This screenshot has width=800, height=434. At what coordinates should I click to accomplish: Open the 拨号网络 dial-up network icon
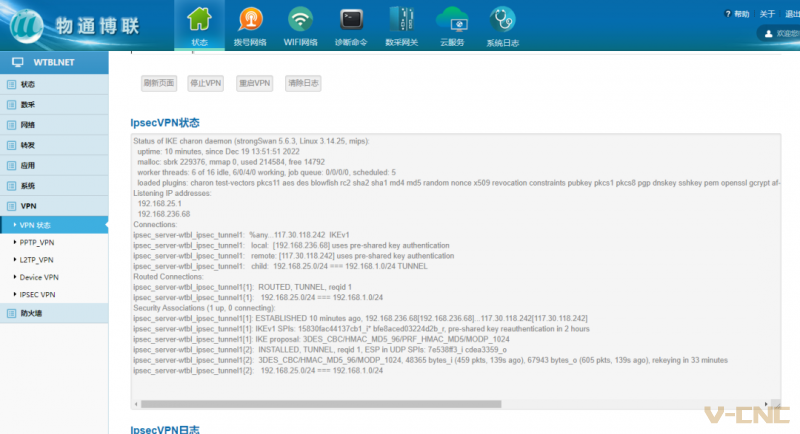pyautogui.click(x=250, y=19)
